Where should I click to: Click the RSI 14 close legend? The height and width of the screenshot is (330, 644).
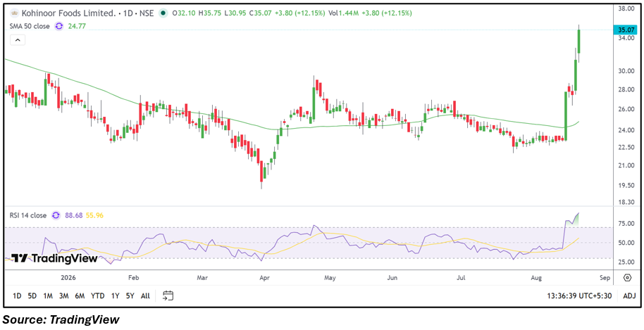[x=28, y=215]
